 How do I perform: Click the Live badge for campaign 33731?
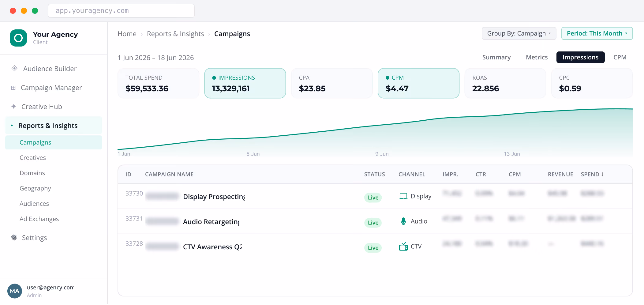[x=373, y=223]
